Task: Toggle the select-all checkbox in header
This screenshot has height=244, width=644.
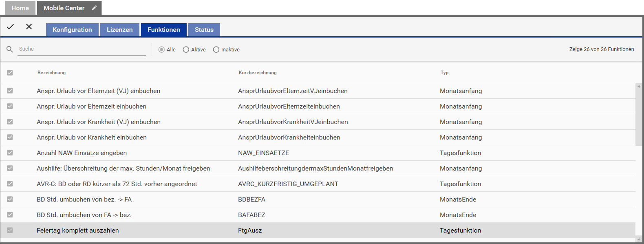Action: 10,73
